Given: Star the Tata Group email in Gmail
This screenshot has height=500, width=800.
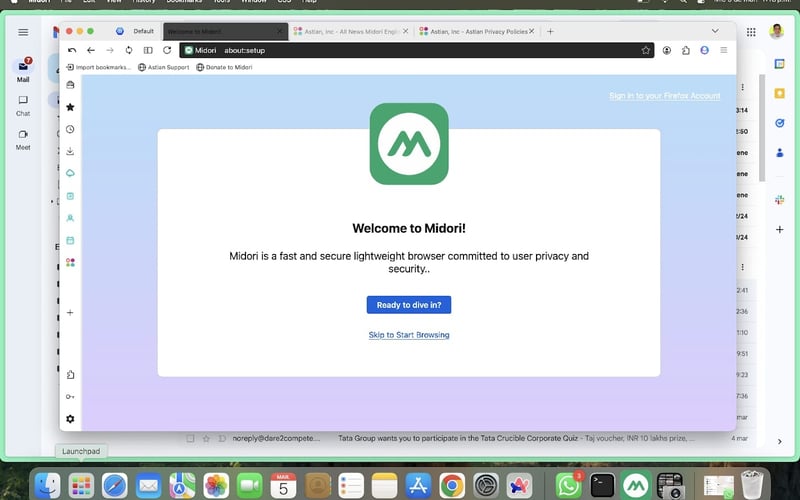Looking at the screenshot, I should [x=206, y=438].
